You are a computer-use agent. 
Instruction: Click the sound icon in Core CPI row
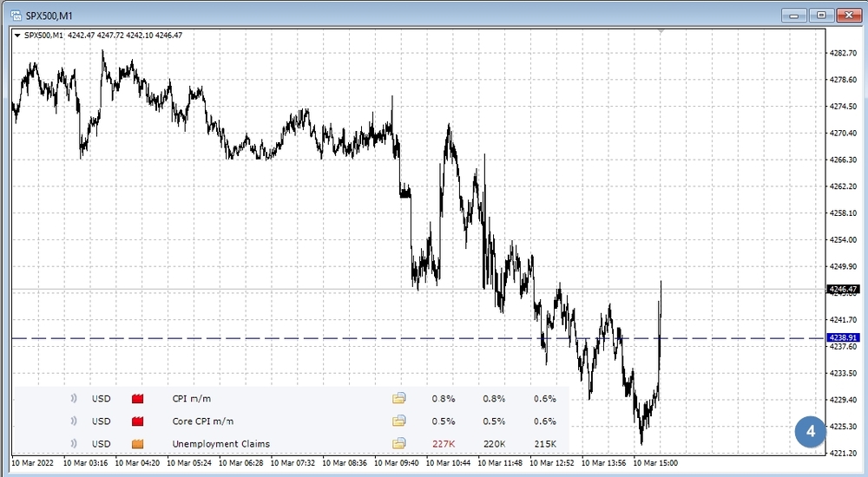(75, 421)
